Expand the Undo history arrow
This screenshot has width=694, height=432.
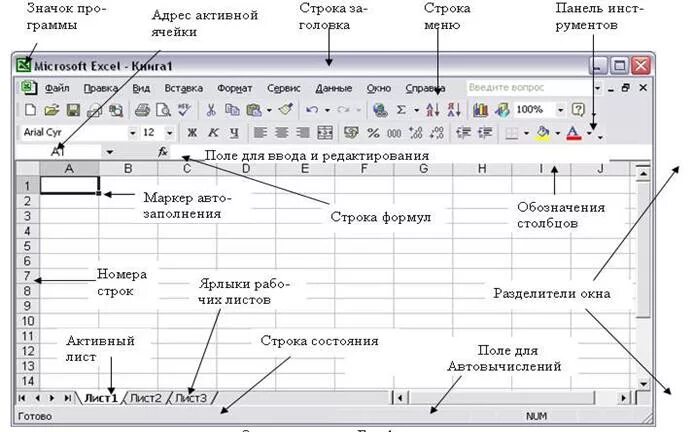tap(327, 110)
